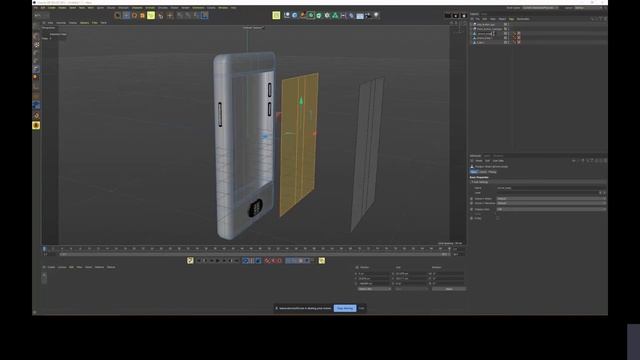
Task: Open the viewport Cameras menu
Action: (61, 23)
